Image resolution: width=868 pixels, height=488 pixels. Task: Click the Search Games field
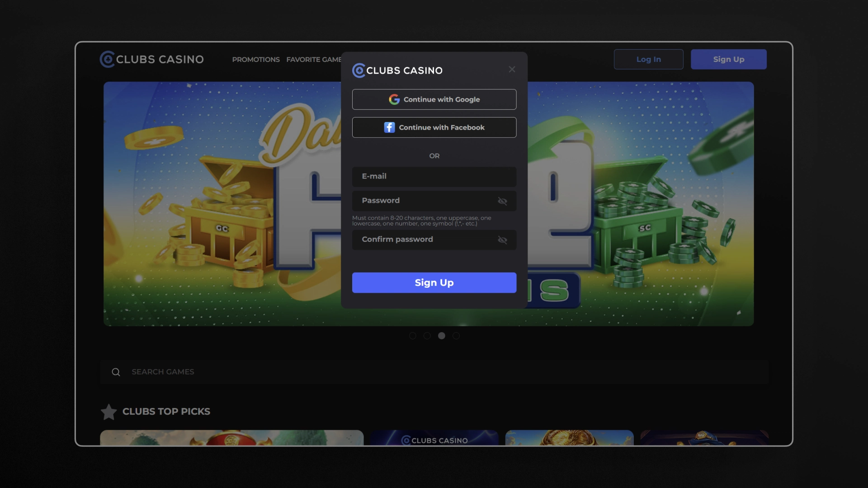click(x=434, y=372)
